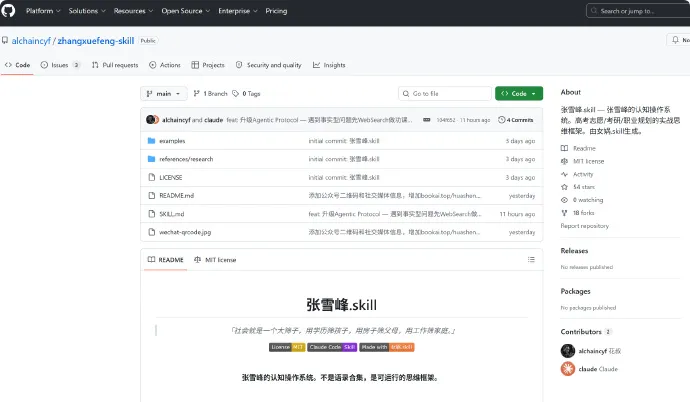Click the stars icon in About
The image size is (690, 402).
click(565, 187)
